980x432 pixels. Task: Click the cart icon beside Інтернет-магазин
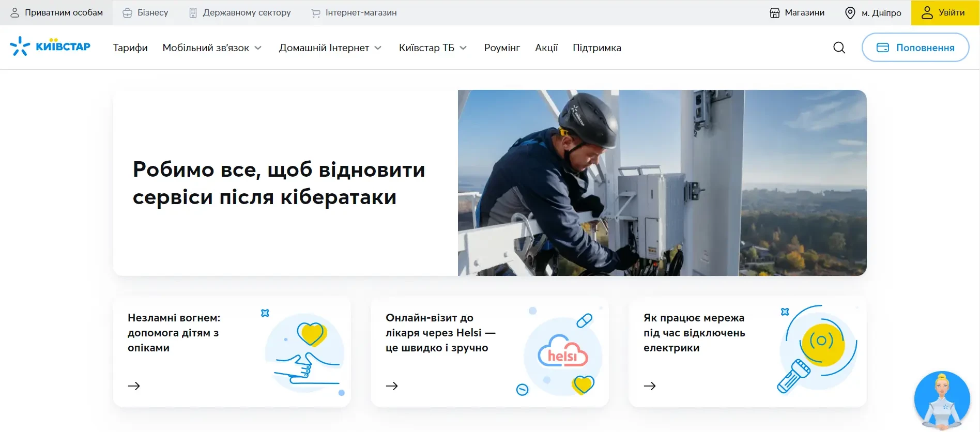(x=316, y=13)
